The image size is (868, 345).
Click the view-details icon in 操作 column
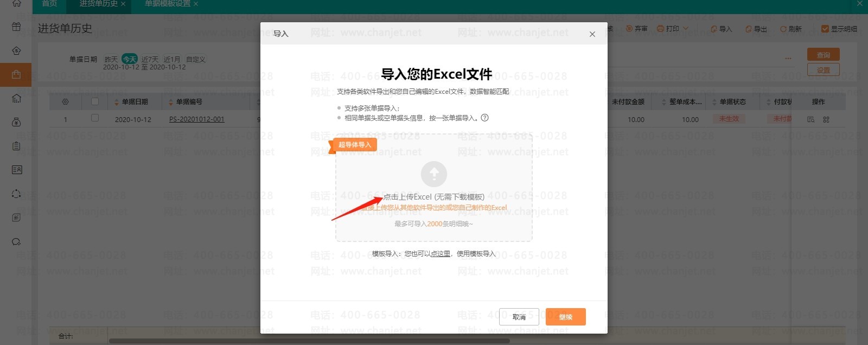point(811,119)
